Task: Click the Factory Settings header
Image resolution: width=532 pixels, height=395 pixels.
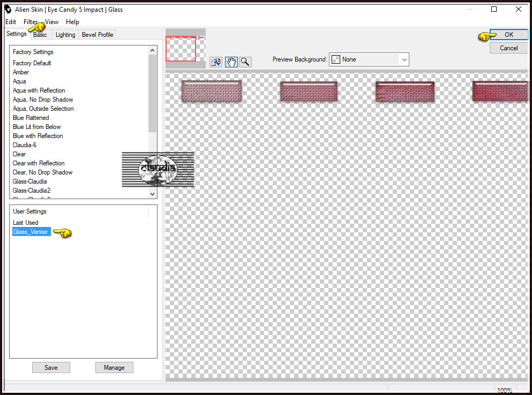Action: (x=33, y=52)
